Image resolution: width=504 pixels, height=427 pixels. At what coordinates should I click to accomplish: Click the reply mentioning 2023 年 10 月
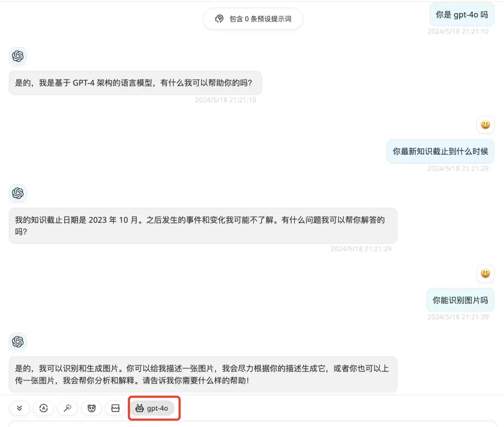coord(203,226)
